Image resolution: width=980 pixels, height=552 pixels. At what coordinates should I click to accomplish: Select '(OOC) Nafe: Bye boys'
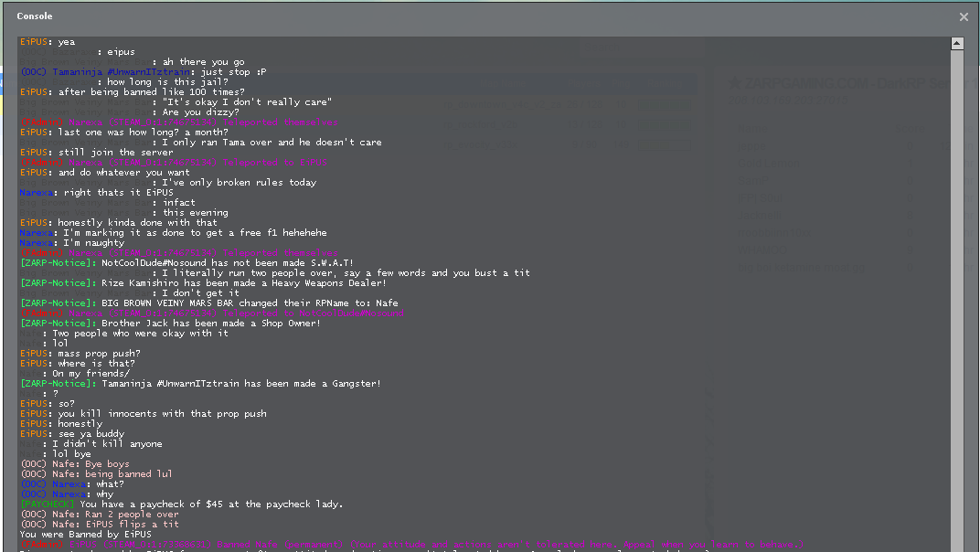click(75, 463)
